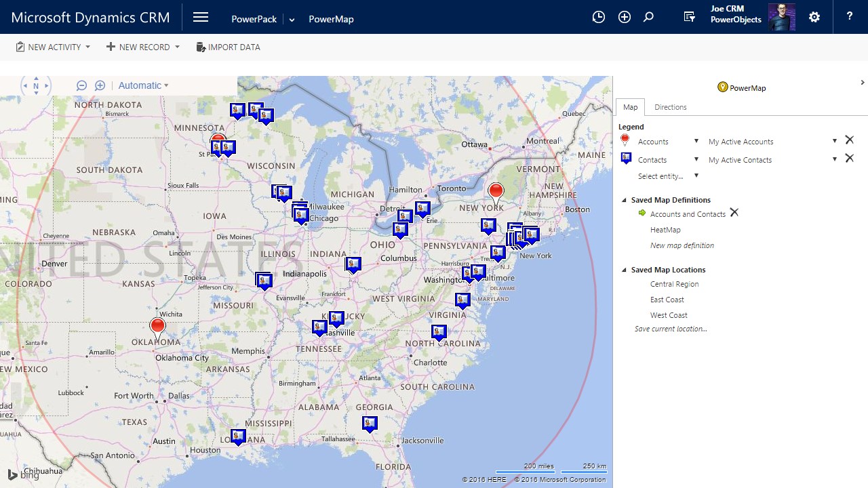Click Save current location...
Screen dimensions: 868x488
pos(671,329)
